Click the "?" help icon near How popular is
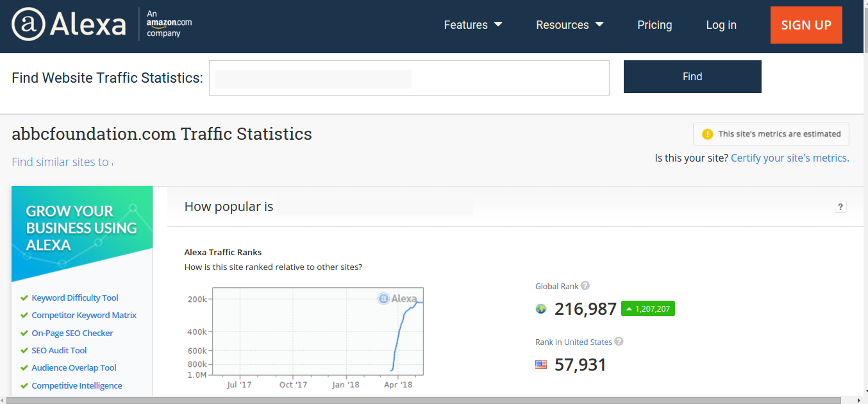This screenshot has height=404, width=868. coord(840,206)
